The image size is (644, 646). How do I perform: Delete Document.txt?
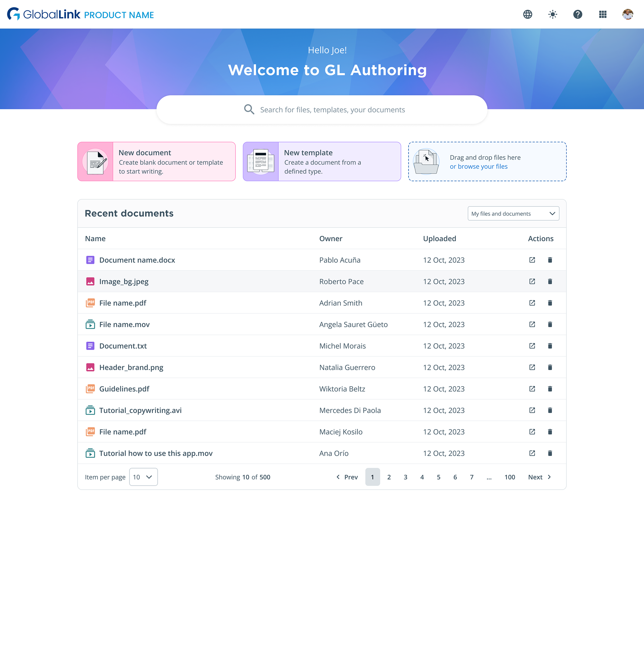[550, 346]
